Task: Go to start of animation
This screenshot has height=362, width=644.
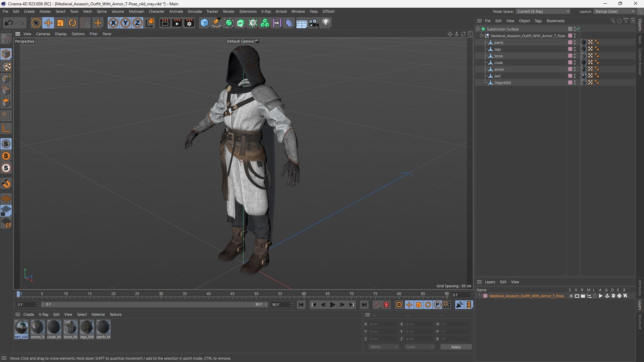Action: 301,305
